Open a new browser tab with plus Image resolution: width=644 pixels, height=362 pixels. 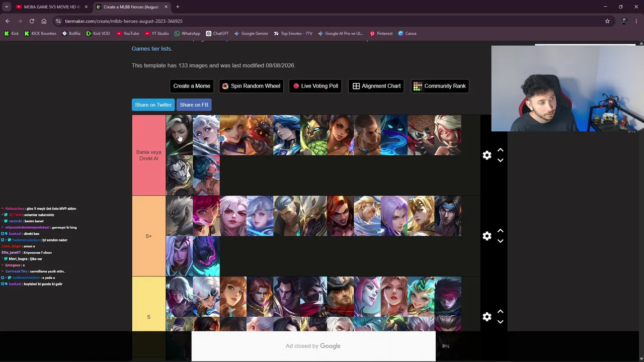[178, 7]
